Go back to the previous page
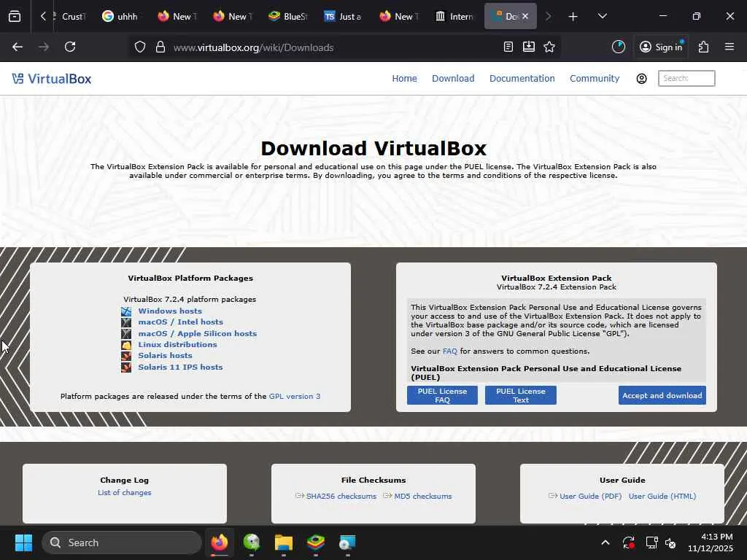Viewport: 747px width, 560px height. pos(18,47)
